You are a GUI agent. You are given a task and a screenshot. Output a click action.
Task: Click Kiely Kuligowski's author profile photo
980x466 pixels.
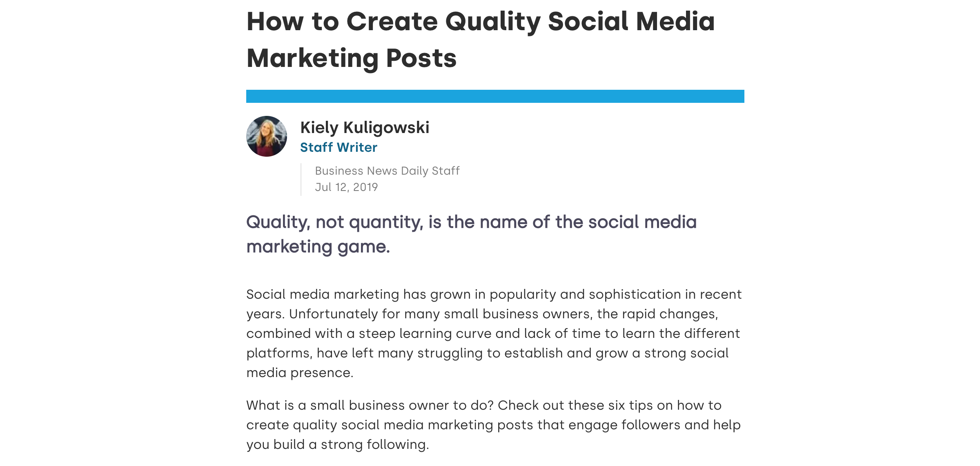(266, 136)
